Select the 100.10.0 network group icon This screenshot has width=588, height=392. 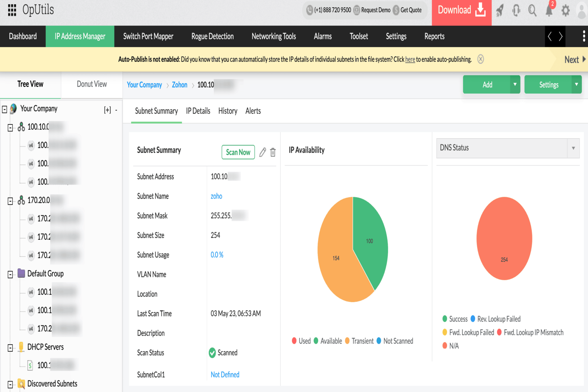(21, 127)
